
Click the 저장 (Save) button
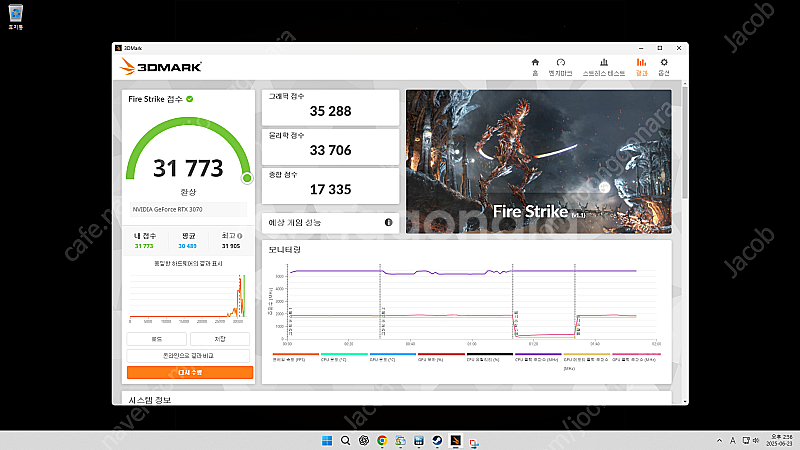click(221, 339)
